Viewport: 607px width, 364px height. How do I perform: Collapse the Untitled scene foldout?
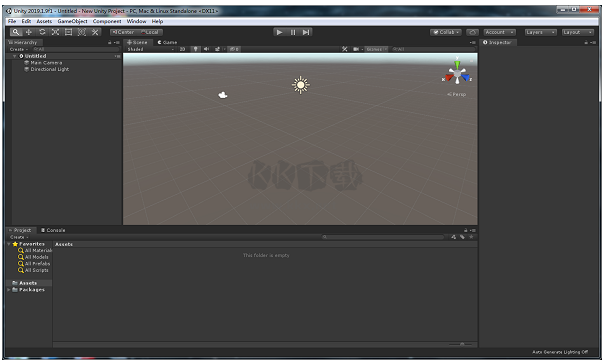tap(15, 56)
